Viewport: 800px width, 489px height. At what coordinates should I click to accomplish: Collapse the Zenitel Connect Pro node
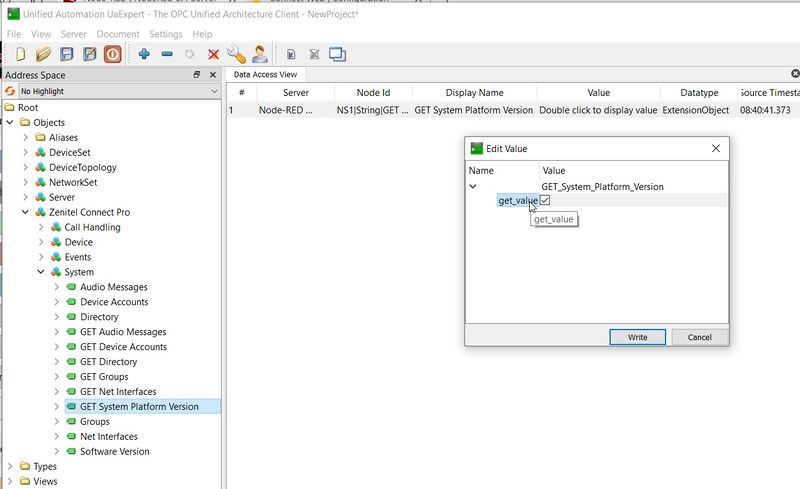click(26, 212)
